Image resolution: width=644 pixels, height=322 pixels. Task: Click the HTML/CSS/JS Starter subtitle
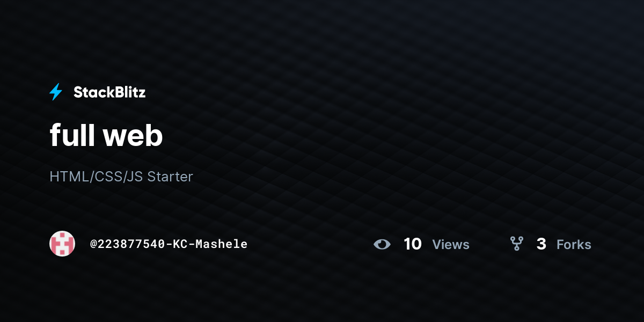[121, 177]
